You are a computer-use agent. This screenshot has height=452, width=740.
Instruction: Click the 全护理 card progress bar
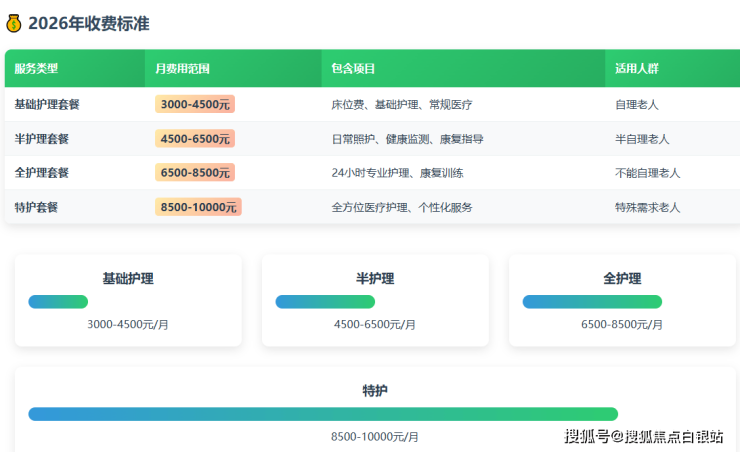pos(592,302)
